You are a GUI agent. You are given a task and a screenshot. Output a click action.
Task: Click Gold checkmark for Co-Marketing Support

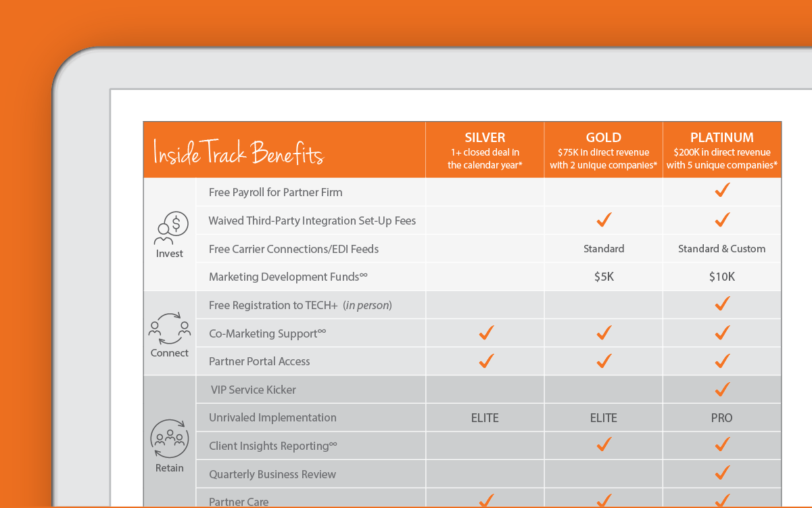pyautogui.click(x=604, y=333)
